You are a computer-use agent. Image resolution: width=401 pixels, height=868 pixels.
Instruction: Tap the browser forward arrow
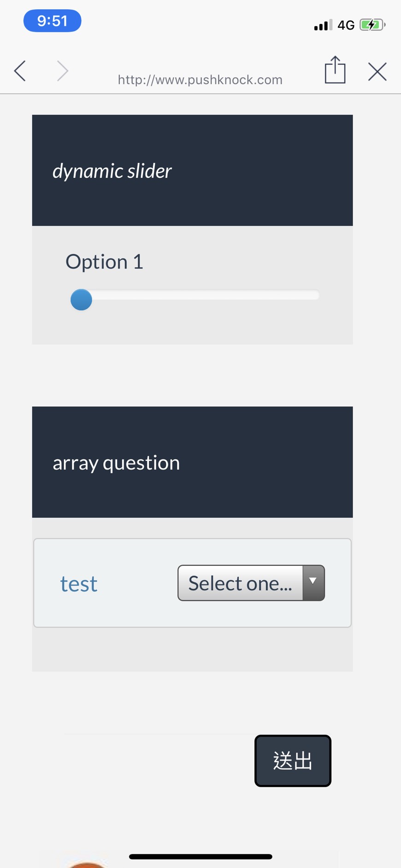[62, 71]
